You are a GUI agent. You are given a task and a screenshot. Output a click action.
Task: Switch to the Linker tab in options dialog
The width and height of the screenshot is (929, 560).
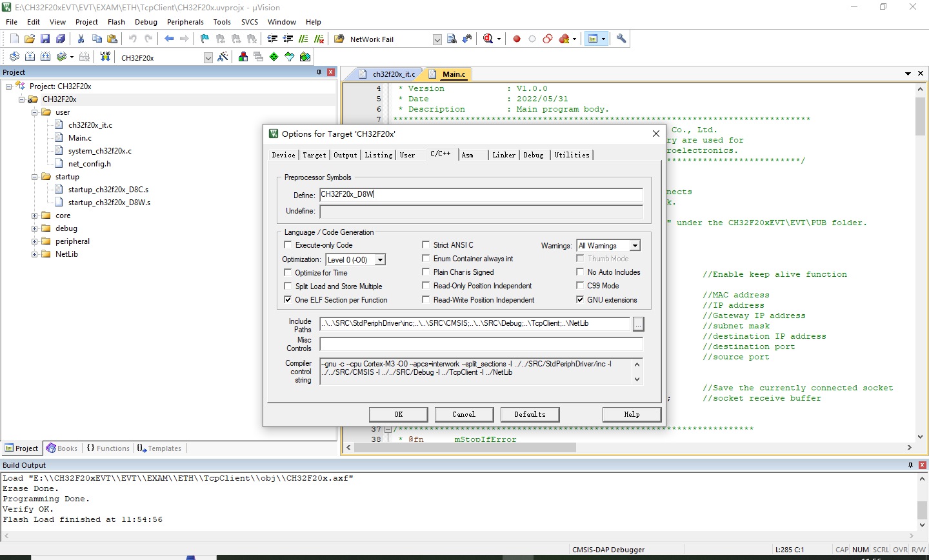pos(504,155)
